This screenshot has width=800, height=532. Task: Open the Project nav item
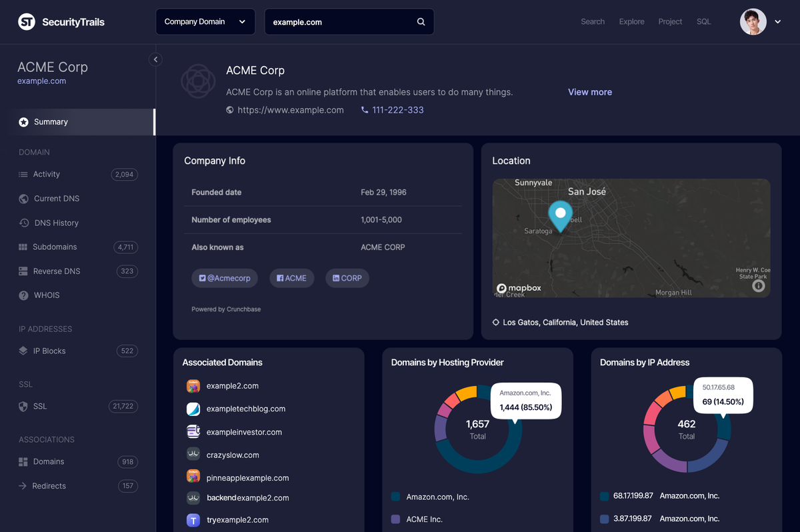coord(670,22)
